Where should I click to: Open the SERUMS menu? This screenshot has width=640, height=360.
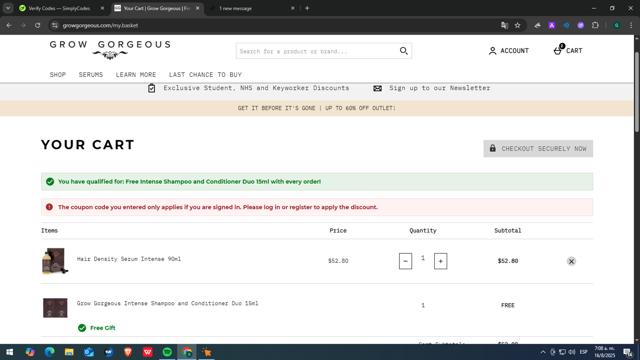pos(91,75)
